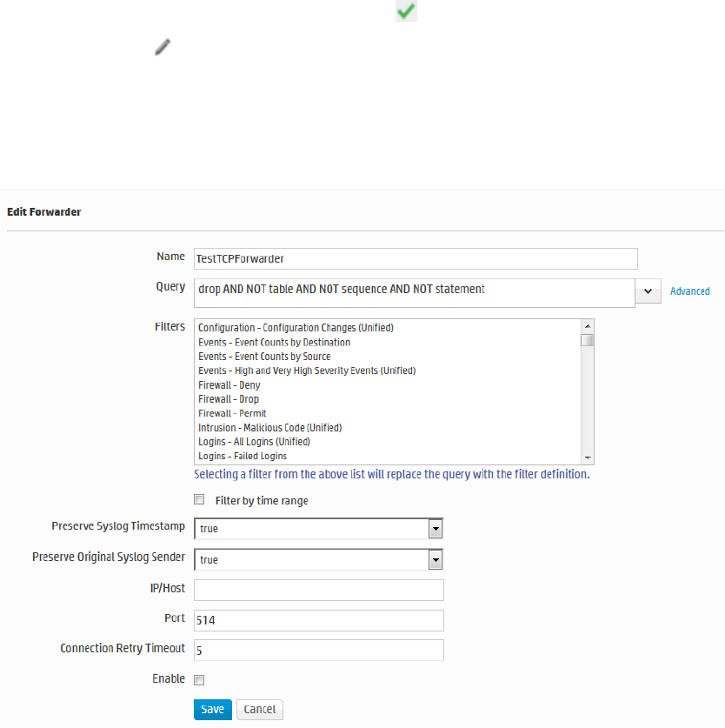Open the Preserve Syslog Timestamp dropdown

pos(436,529)
